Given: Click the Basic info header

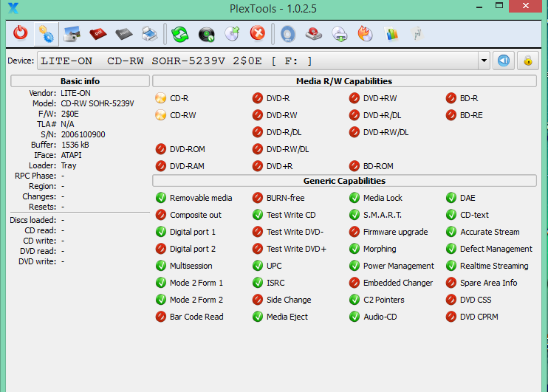Looking at the screenshot, I should click(80, 81).
